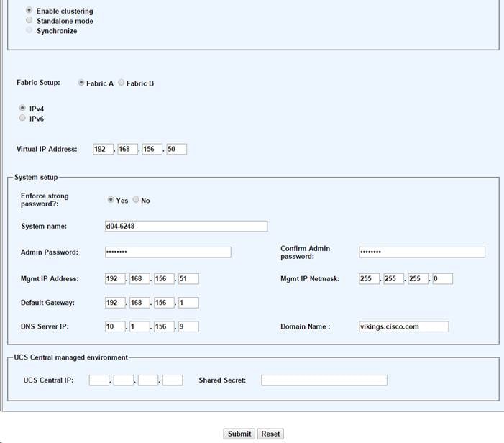Click DNS Server IP first octet 10
The width and height of the screenshot is (504, 443).
tap(115, 326)
